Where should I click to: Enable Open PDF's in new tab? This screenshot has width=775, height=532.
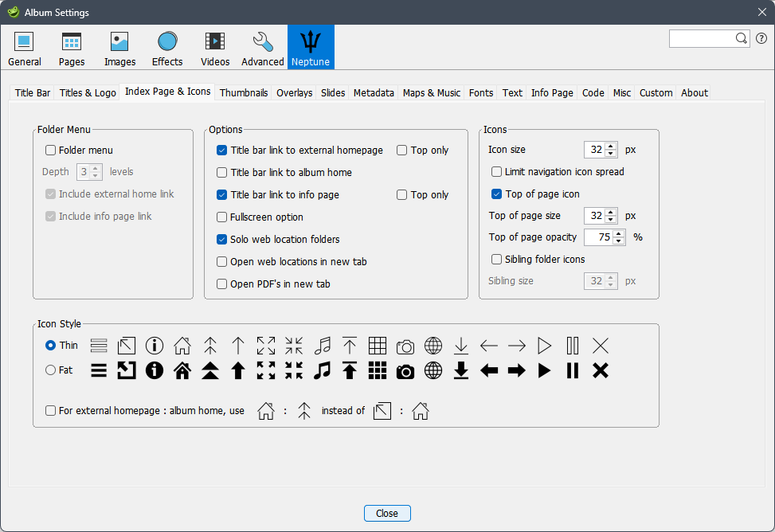click(x=222, y=284)
